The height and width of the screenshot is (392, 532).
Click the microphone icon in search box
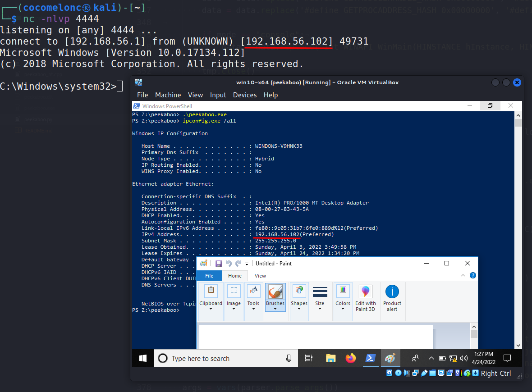(x=289, y=358)
